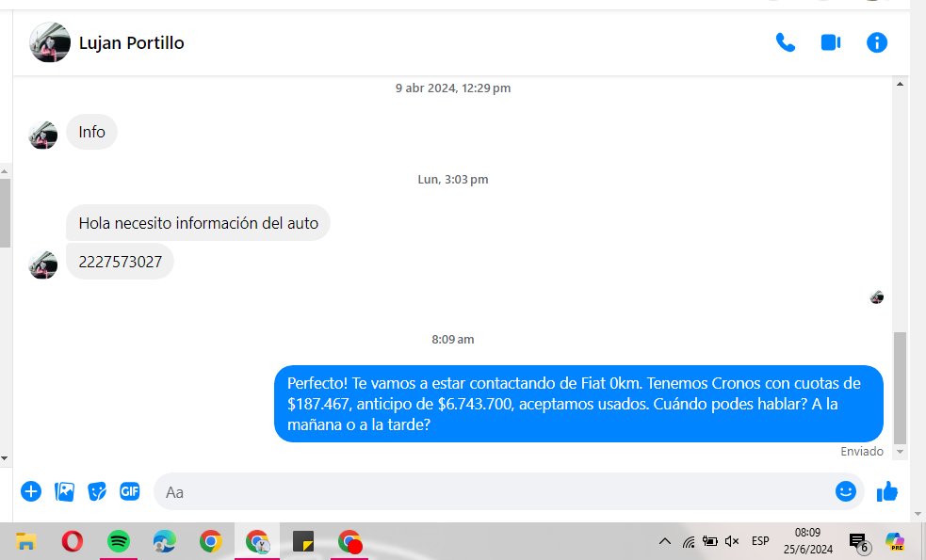Open the emoji picker in message box

pos(845,491)
